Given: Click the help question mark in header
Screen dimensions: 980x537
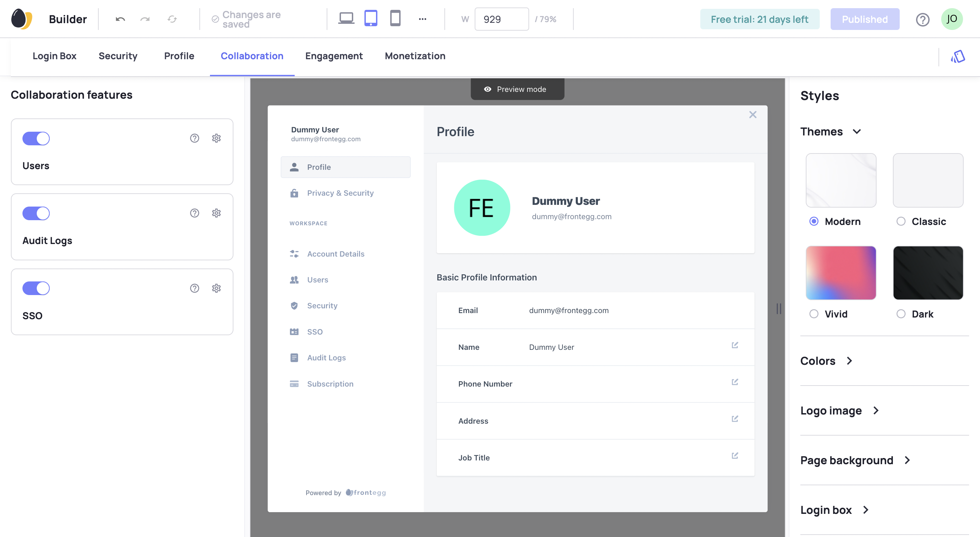Looking at the screenshot, I should coord(922,19).
